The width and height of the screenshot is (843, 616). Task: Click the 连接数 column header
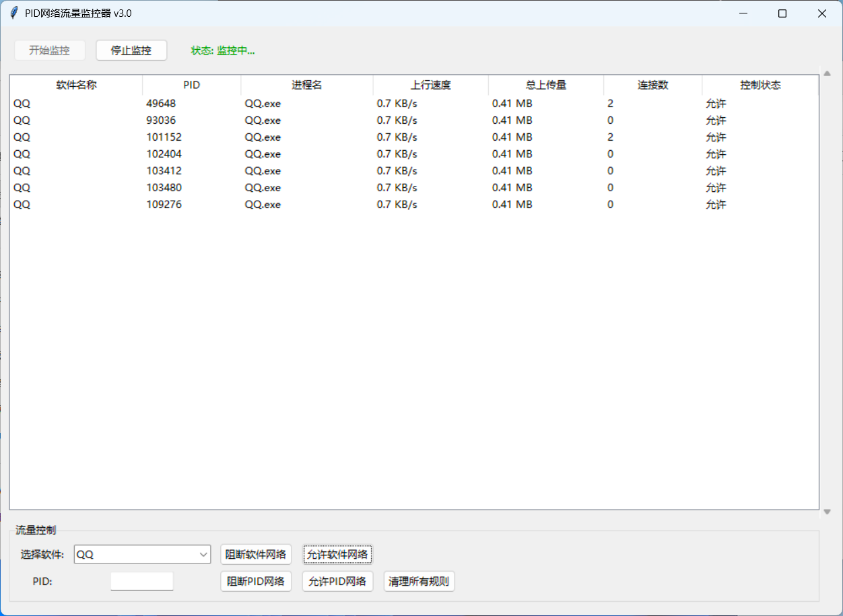653,85
